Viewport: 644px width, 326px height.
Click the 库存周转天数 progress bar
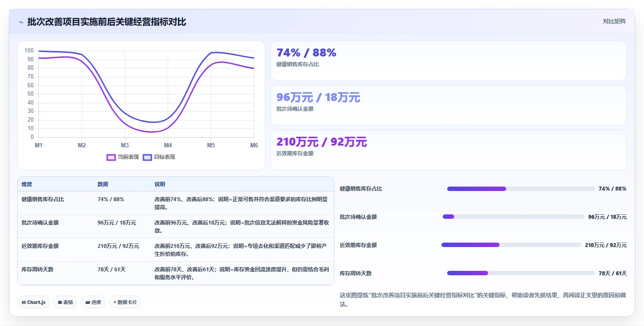point(521,273)
